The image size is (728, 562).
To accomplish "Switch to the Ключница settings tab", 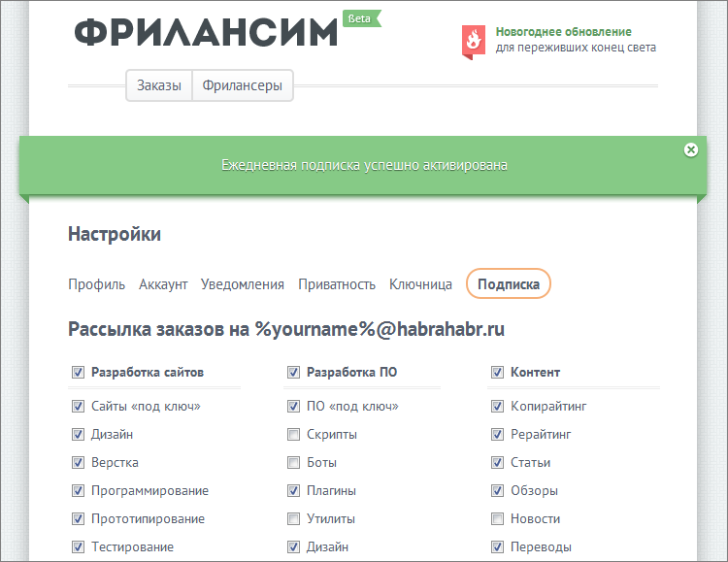I will (420, 283).
